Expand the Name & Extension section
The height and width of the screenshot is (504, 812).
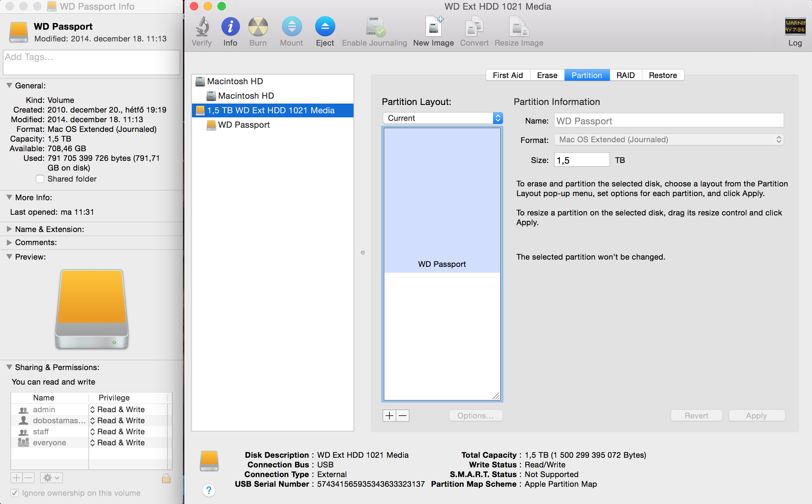click(9, 229)
